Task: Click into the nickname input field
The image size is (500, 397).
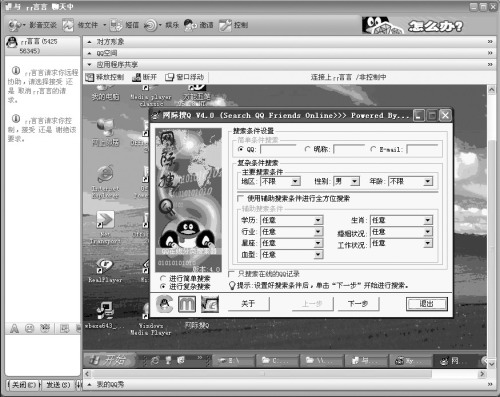Action: [349, 149]
